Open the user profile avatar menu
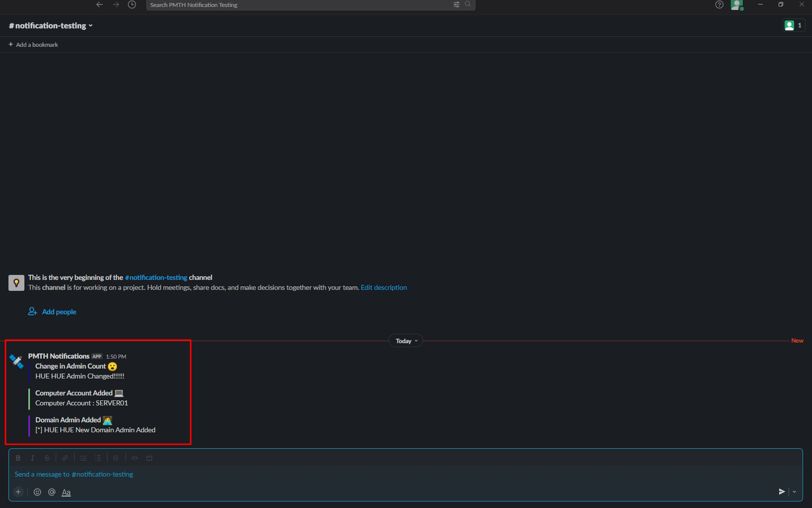Screen dimensions: 812x508 point(737,5)
